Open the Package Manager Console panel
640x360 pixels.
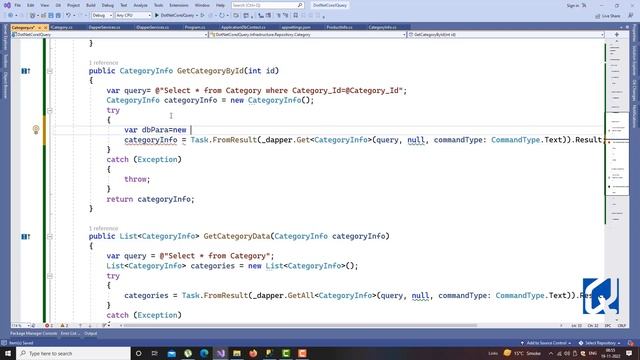(x=33, y=333)
